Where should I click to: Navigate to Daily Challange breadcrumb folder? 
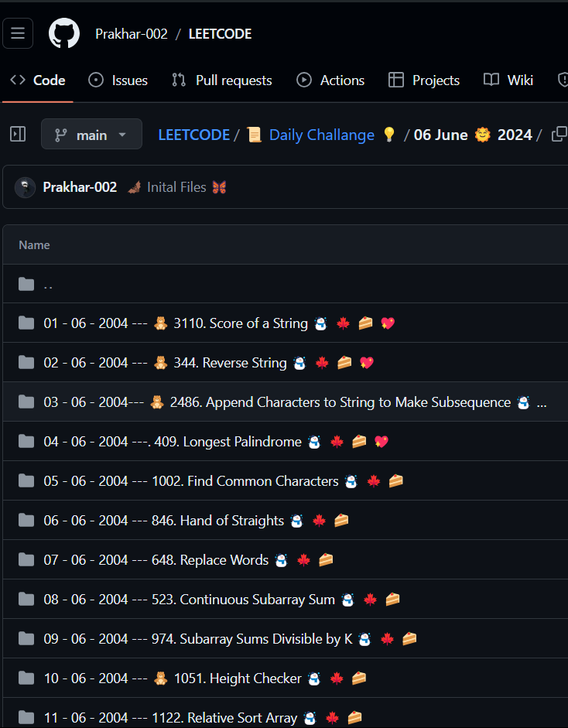tap(321, 135)
